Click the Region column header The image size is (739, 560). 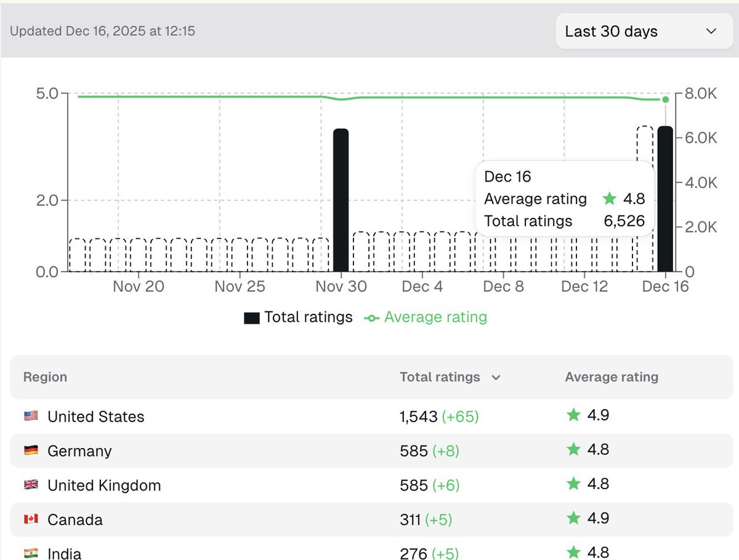click(x=45, y=377)
